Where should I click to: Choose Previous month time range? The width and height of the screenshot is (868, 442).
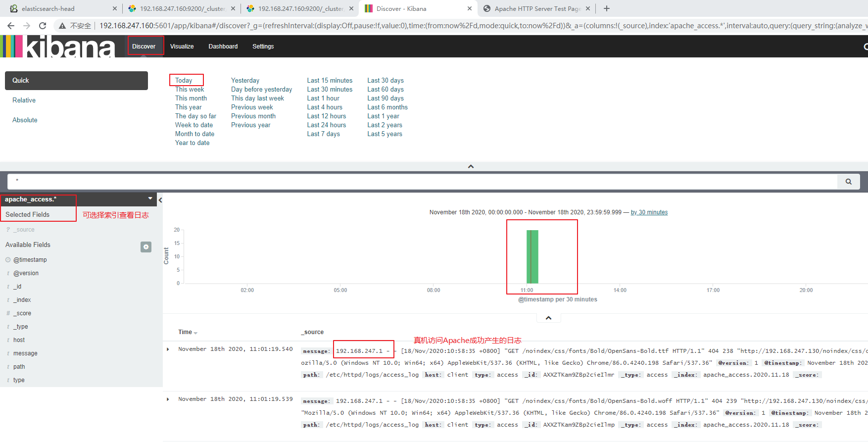[253, 116]
